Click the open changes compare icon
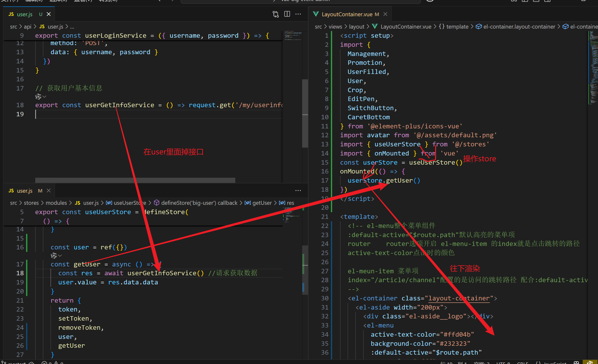Viewport: 598px width, 364px height. pos(276,14)
